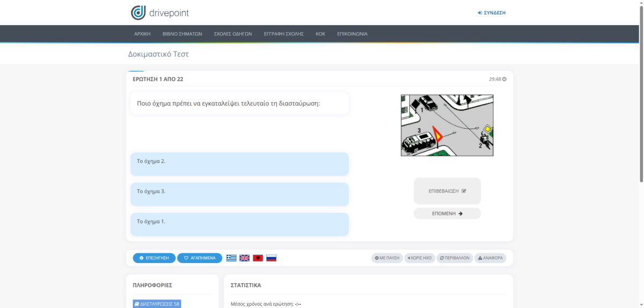This screenshot has height=308, width=644.
Task: Click the ΣΥΝΔΕΣΗ login link
Action: tap(492, 12)
